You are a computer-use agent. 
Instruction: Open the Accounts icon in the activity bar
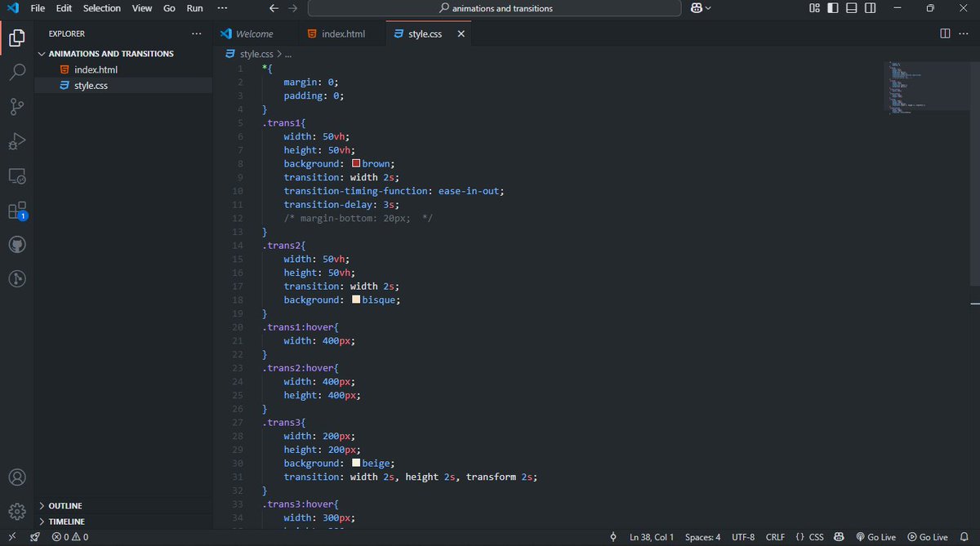tap(17, 477)
